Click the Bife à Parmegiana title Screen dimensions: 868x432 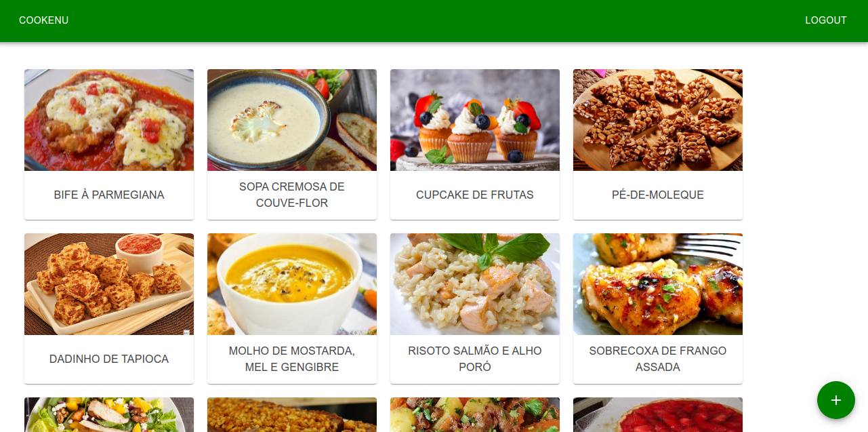pos(109,195)
